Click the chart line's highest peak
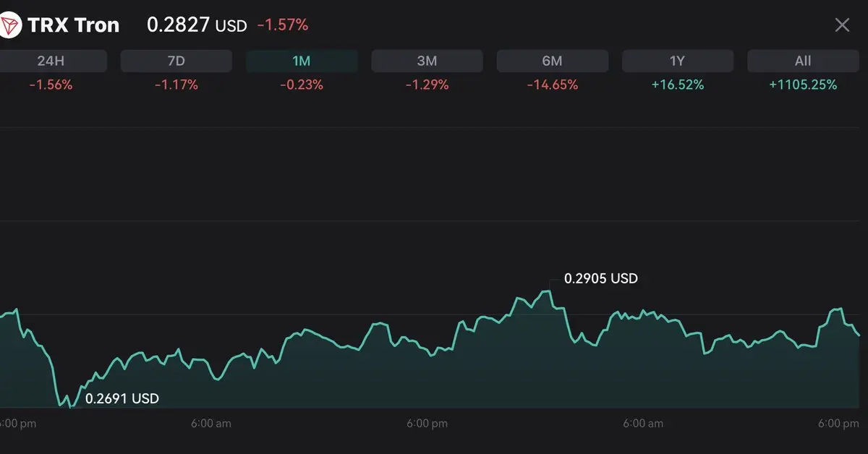 click(x=548, y=291)
